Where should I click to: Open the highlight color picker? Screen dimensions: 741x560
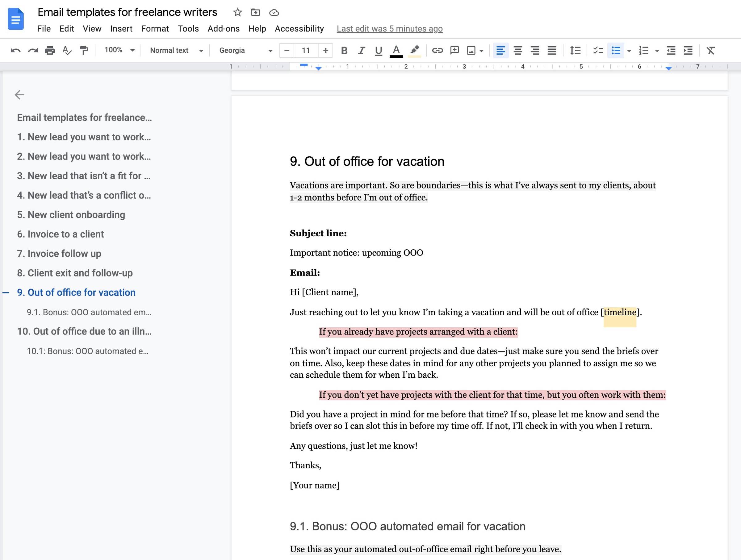pos(414,51)
